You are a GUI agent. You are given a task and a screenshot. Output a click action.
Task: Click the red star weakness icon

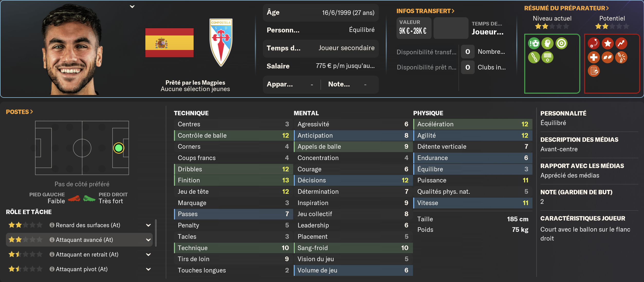pyautogui.click(x=608, y=43)
